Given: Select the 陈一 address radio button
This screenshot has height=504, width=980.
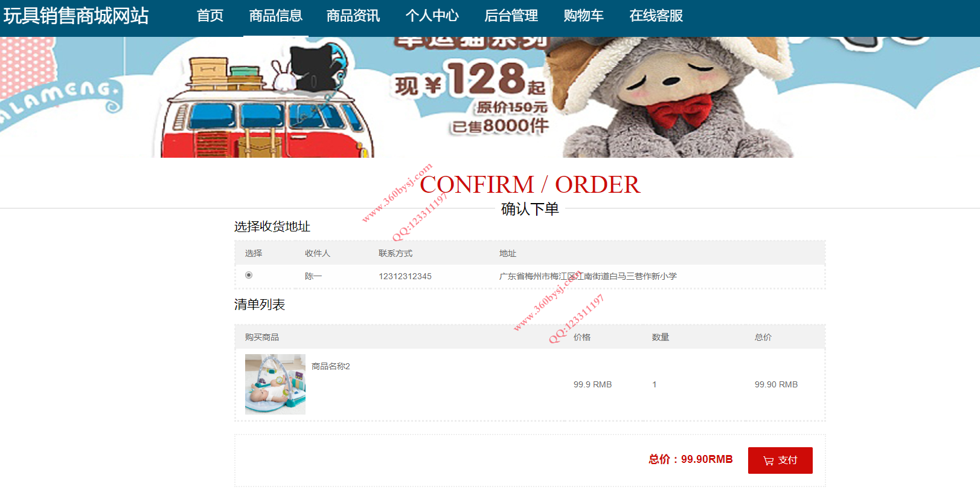Looking at the screenshot, I should click(x=249, y=275).
